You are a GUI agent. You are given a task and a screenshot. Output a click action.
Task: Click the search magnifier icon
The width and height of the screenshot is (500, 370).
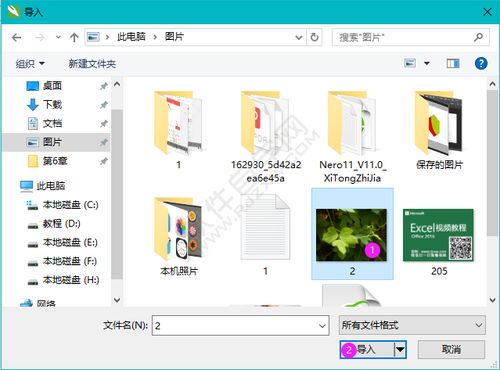coord(478,37)
